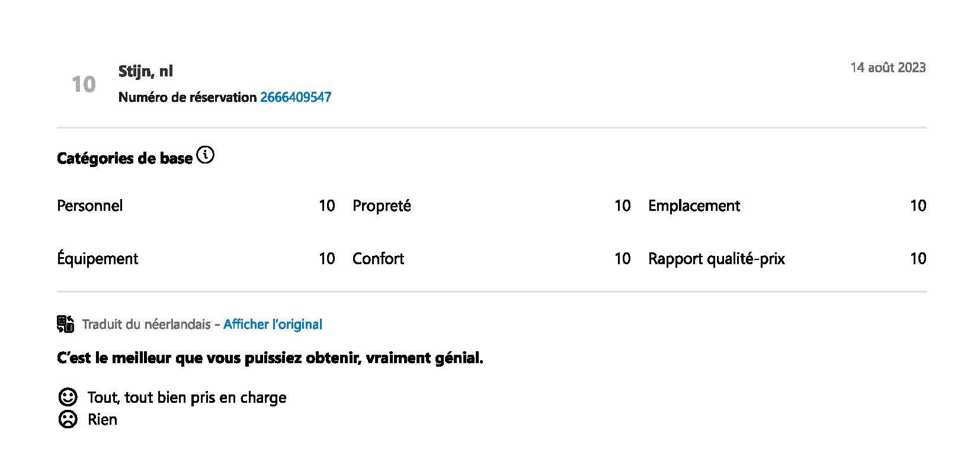Screen dimensions: 980x449
Task: Select the overall score 10 badge
Action: click(x=84, y=84)
